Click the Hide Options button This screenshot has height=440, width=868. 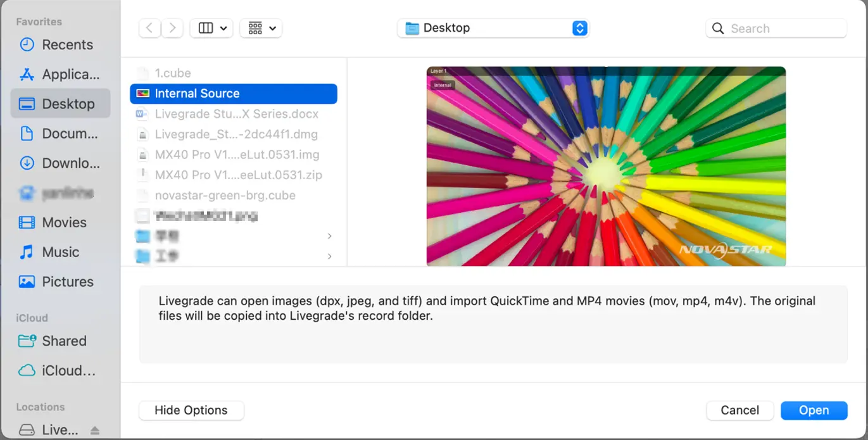tap(191, 410)
